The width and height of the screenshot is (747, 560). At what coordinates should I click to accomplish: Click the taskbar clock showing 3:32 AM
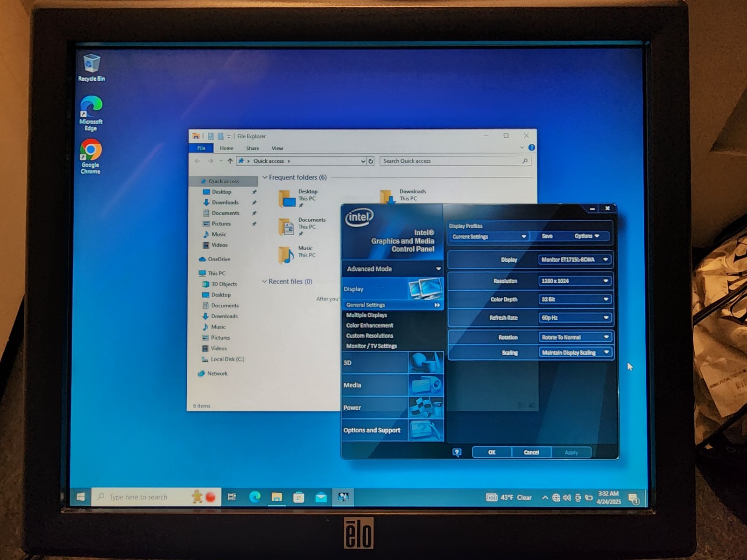(609, 497)
